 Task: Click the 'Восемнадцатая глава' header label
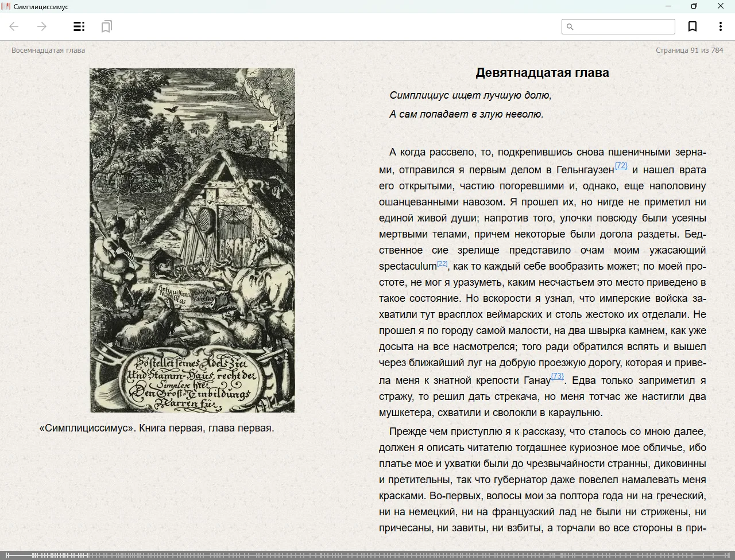click(x=48, y=50)
